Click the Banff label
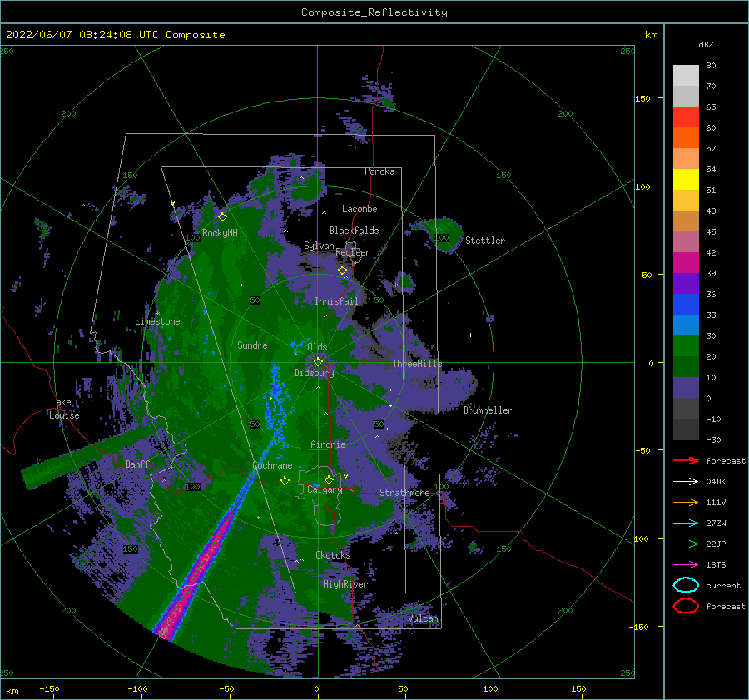This screenshot has width=749, height=700. 137,464
